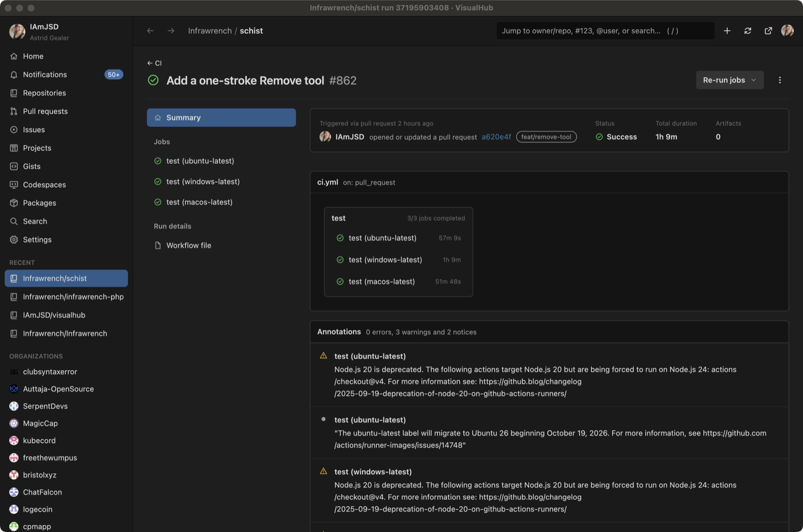
Task: Open the clubsyntaxerror organization
Action: coord(66,372)
